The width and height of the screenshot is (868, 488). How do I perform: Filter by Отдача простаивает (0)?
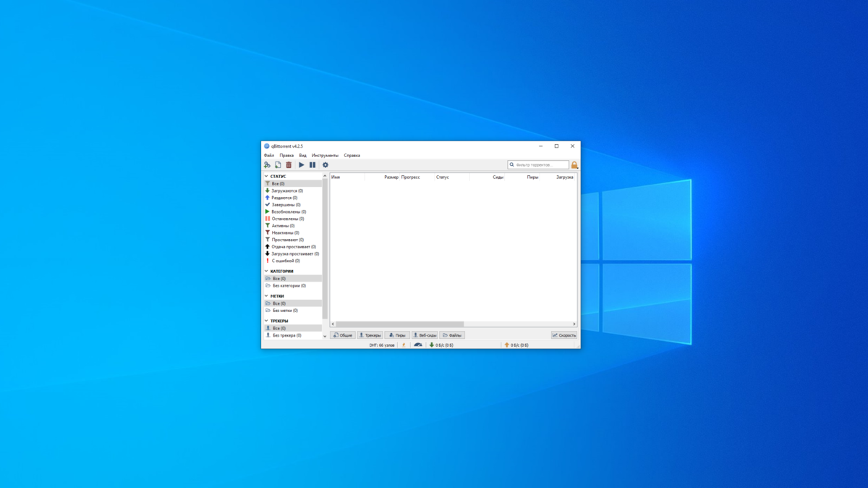pyautogui.click(x=292, y=247)
